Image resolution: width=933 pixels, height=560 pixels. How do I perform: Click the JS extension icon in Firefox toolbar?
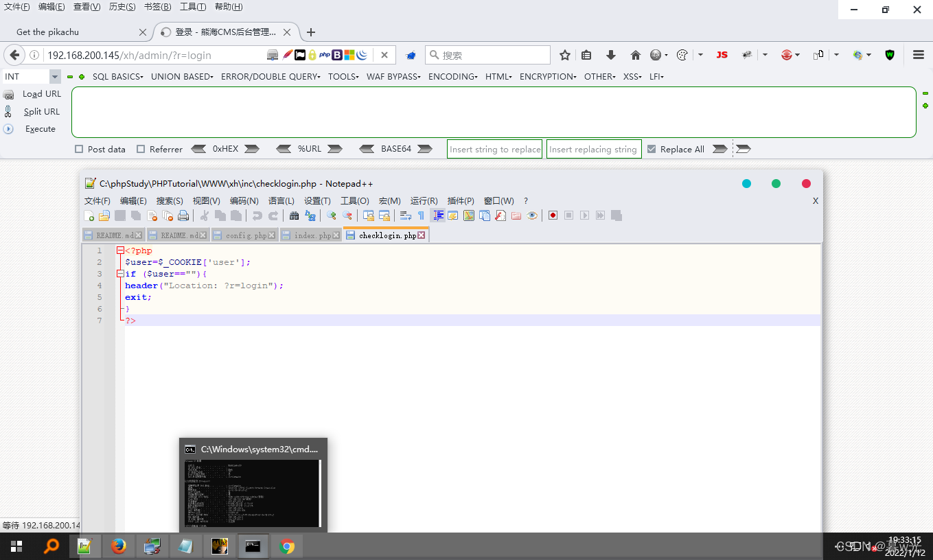[722, 55]
